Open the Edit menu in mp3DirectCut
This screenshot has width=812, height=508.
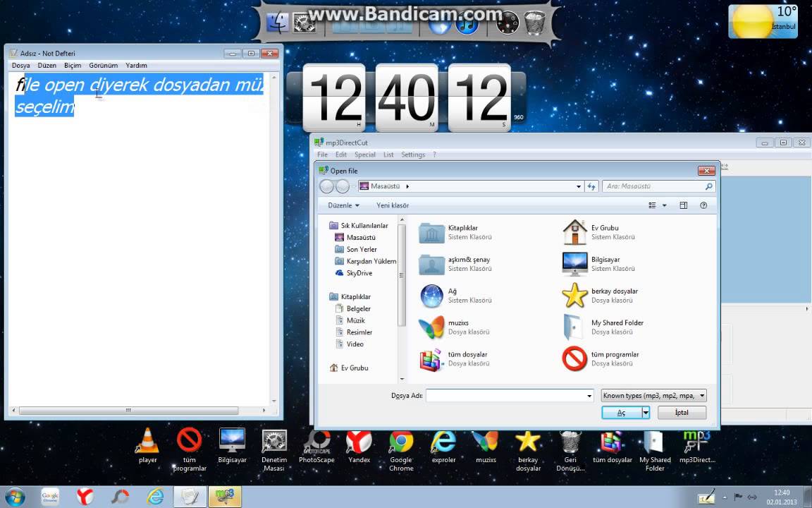(x=340, y=155)
